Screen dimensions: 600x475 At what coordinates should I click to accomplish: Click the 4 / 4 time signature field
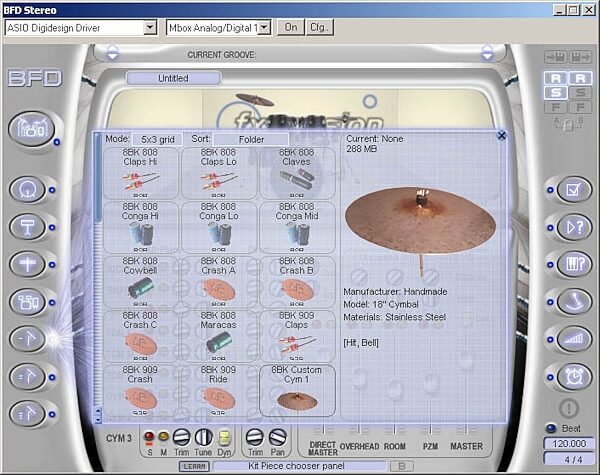tap(569, 459)
